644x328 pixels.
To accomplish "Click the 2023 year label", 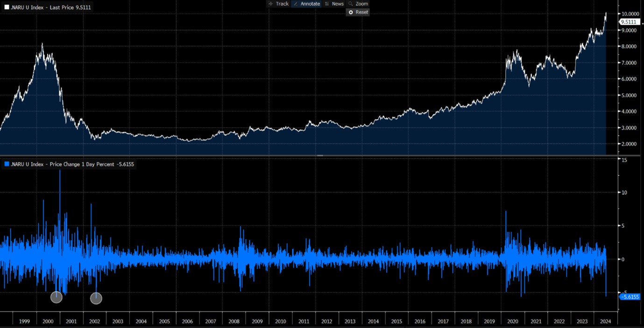I will (x=582, y=321).
